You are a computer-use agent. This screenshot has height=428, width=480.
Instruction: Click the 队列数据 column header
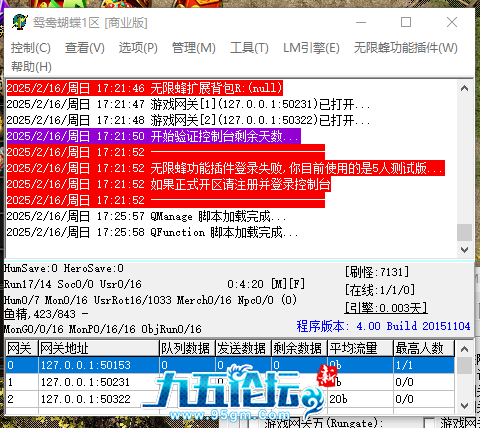point(187,349)
